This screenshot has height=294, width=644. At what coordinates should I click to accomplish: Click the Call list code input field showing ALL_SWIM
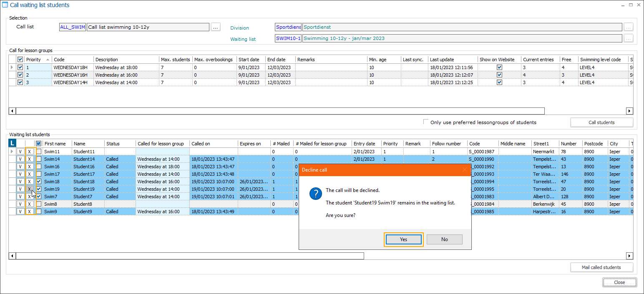tap(72, 27)
